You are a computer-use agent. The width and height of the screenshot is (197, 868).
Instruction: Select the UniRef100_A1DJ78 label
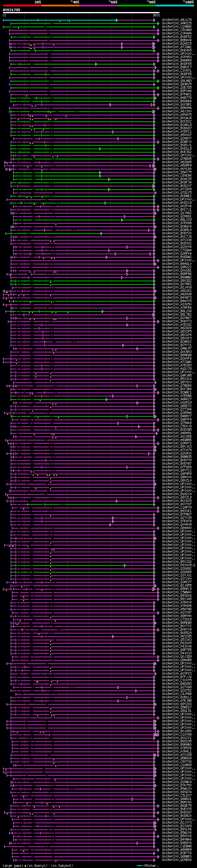177,369
